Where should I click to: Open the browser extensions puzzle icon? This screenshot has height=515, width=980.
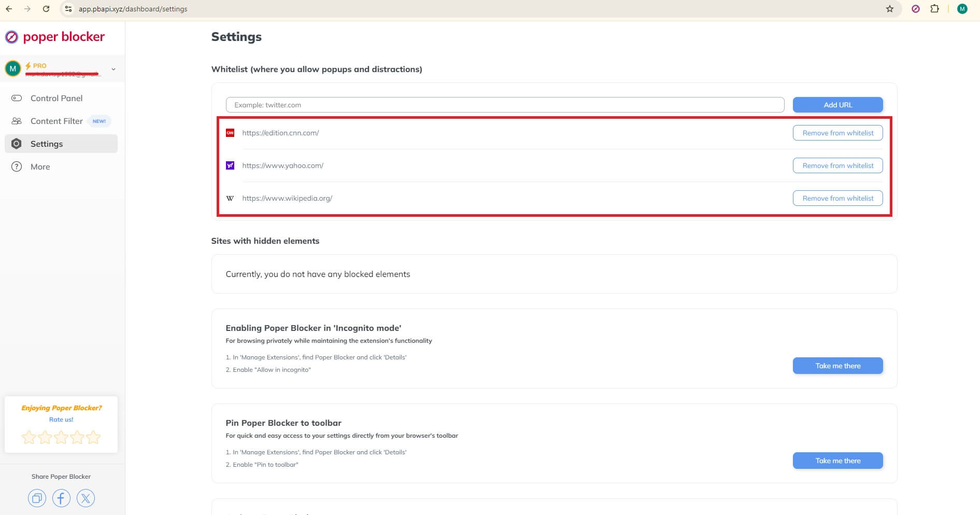(x=935, y=9)
